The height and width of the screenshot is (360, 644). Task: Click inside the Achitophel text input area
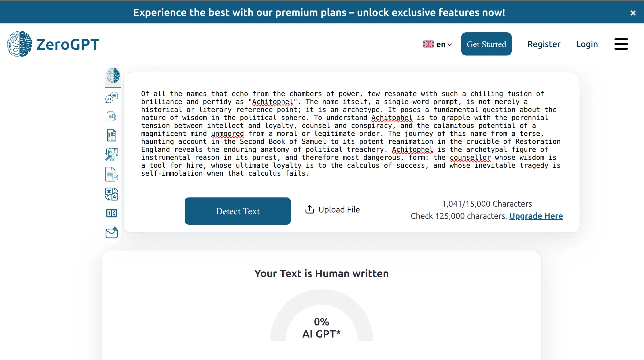351,134
